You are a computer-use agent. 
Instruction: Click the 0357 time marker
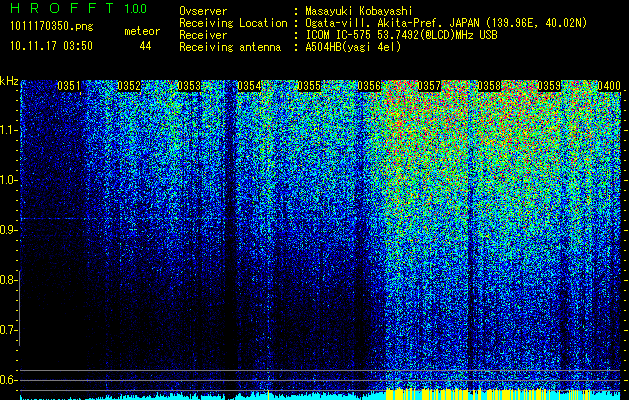pyautogui.click(x=429, y=86)
